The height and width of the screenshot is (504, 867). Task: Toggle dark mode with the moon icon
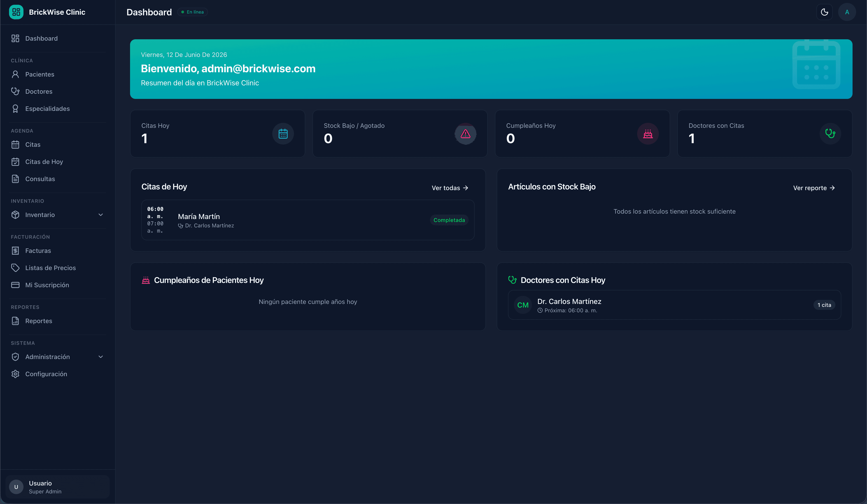point(824,12)
